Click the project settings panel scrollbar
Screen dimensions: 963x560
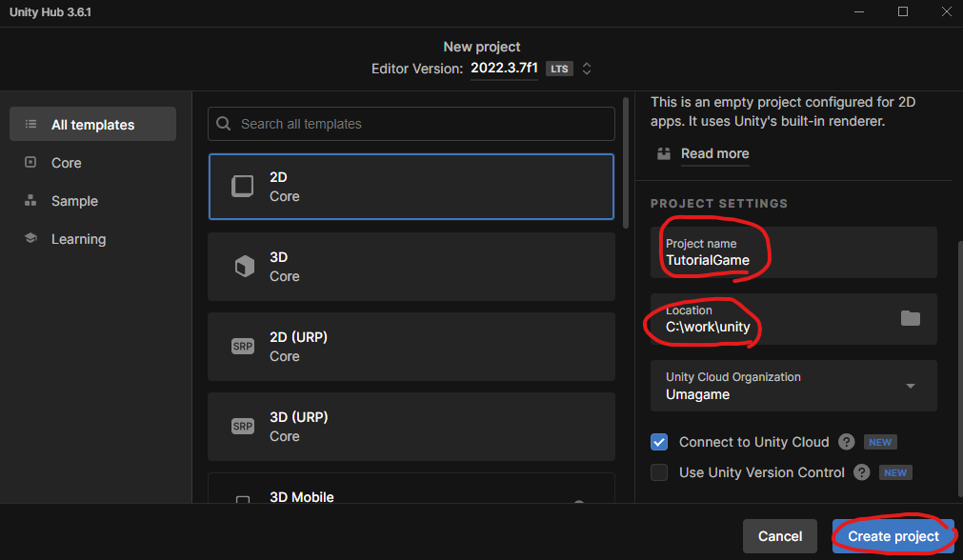point(960,369)
